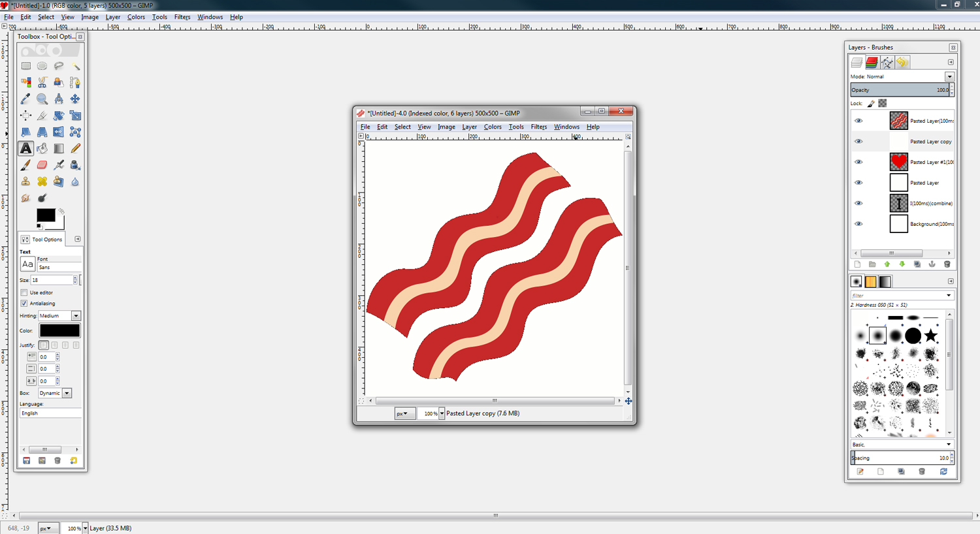Pick a color with the Color Picker tool
Image resolution: width=980 pixels, height=534 pixels.
(25, 99)
